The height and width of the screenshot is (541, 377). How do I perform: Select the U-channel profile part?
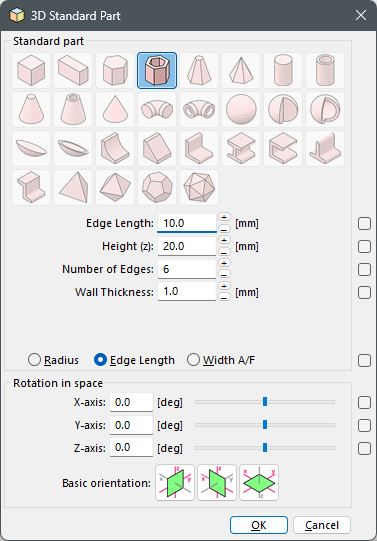pos(283,148)
